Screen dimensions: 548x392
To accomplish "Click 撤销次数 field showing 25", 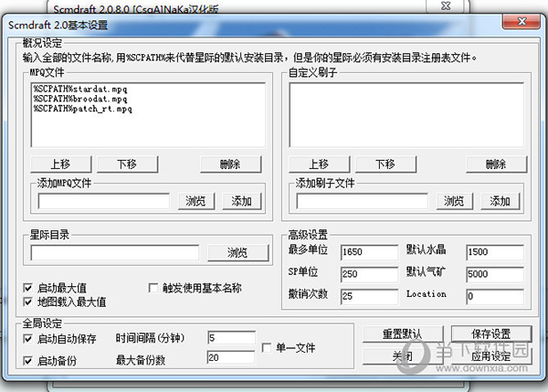I will 369,297.
